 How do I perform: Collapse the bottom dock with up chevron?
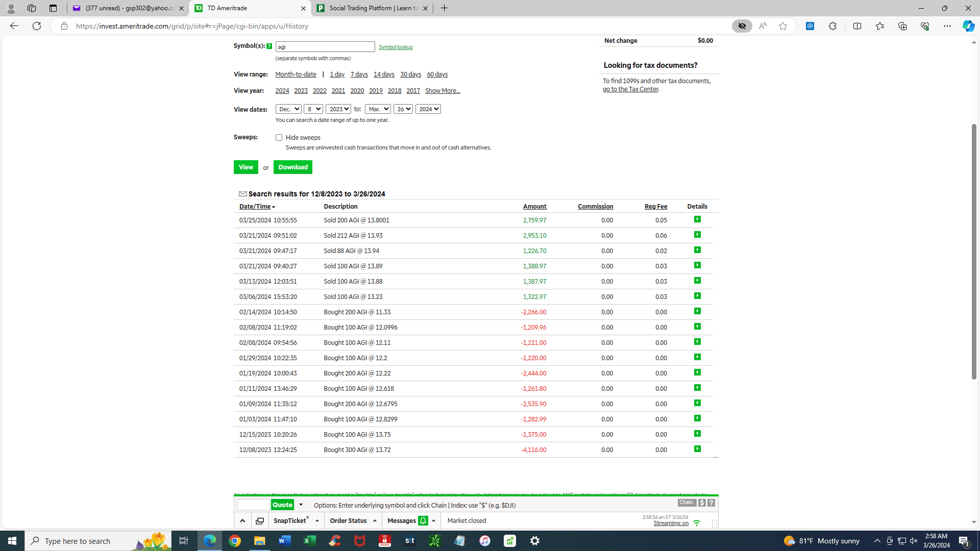242,521
